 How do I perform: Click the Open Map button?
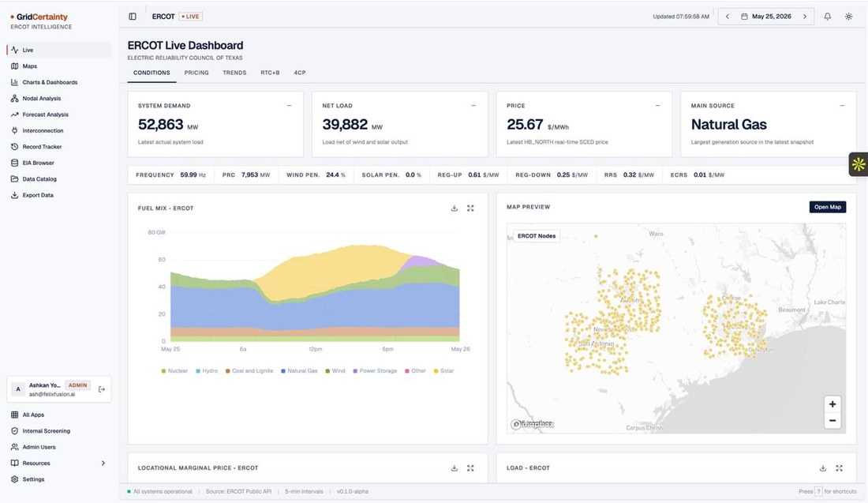[x=828, y=207]
